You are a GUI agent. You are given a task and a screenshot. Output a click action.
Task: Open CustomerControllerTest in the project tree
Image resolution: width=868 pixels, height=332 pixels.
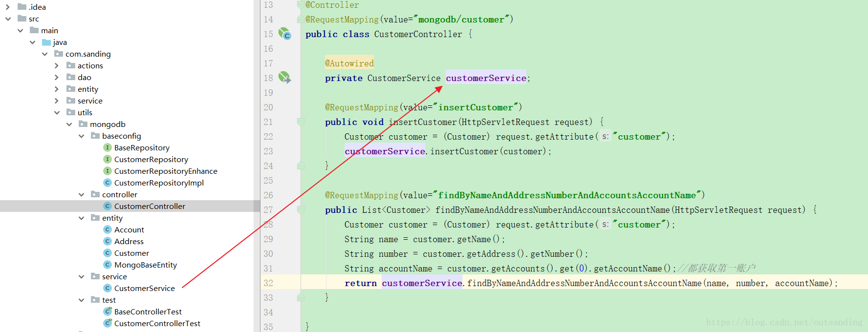pyautogui.click(x=157, y=323)
